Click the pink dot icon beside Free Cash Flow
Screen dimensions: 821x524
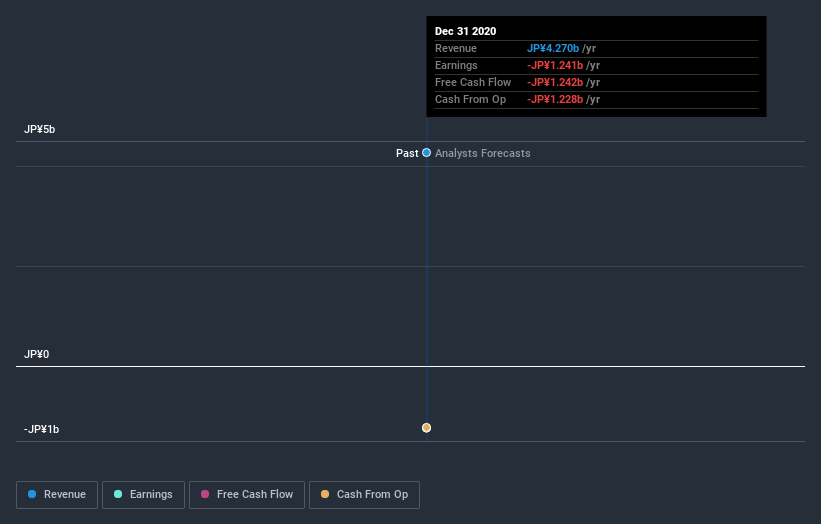(205, 494)
